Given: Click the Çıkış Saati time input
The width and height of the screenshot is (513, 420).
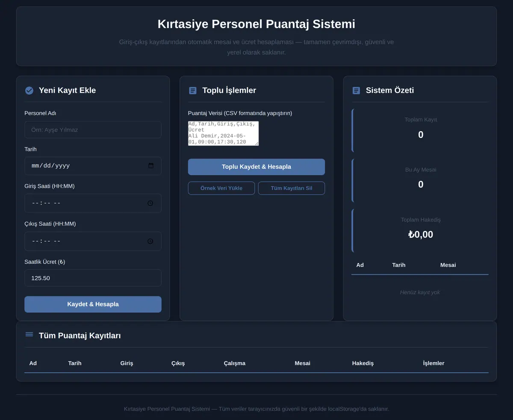Looking at the screenshot, I should click(93, 241).
